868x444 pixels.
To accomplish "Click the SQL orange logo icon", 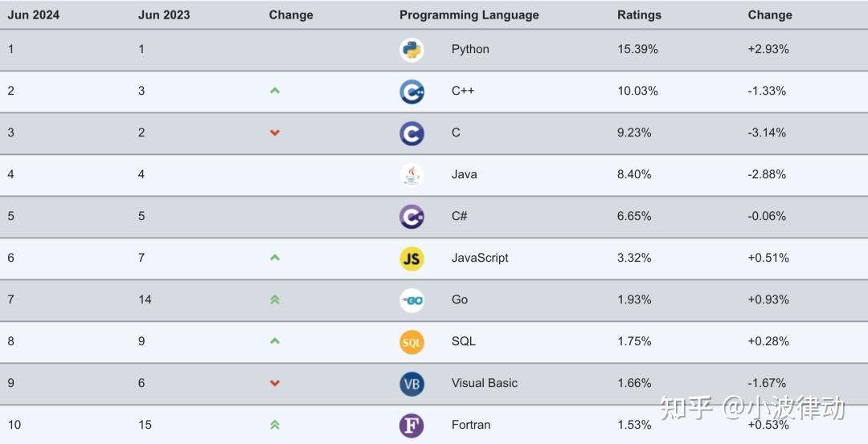I will (411, 342).
